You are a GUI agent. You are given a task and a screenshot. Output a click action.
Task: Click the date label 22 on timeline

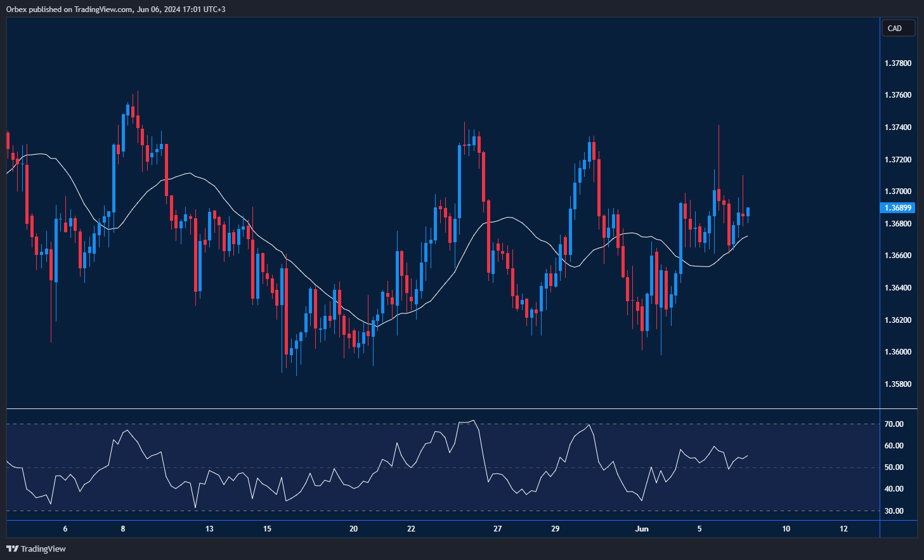coord(410,528)
